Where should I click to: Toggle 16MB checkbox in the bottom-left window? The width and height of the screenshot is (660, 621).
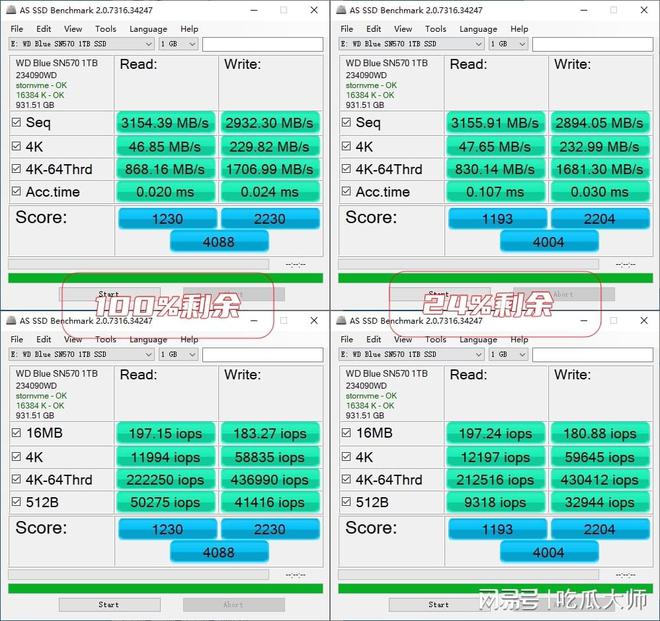[x=16, y=433]
